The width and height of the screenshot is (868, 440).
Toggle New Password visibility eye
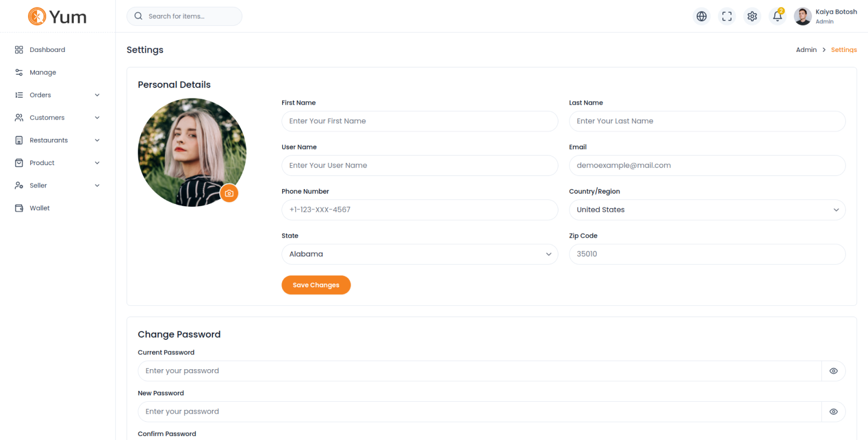[833, 411]
